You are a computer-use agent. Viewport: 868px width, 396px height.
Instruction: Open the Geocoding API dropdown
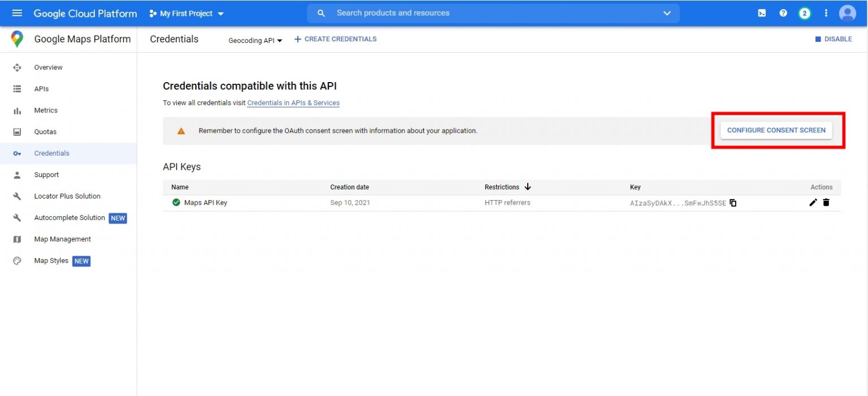pyautogui.click(x=255, y=40)
